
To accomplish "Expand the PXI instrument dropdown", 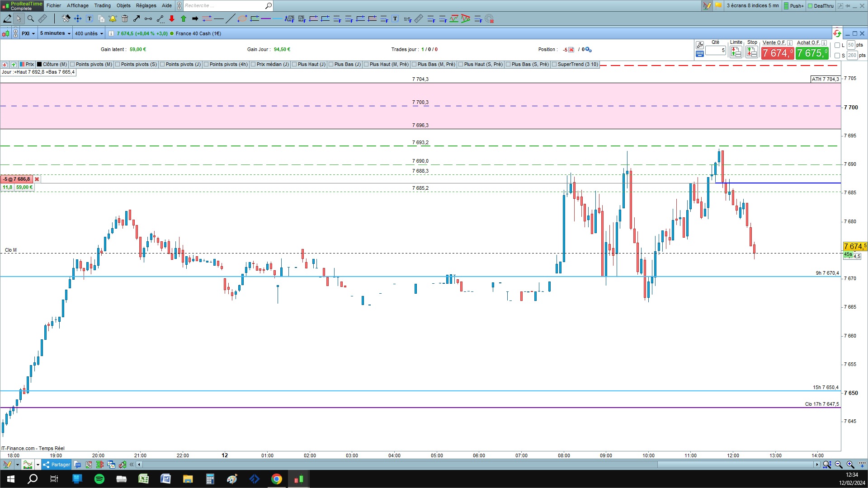I will (x=28, y=33).
